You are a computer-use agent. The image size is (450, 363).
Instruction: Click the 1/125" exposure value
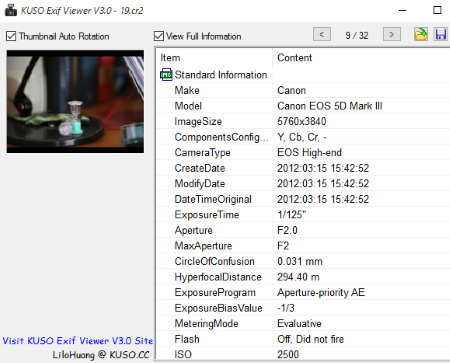click(291, 215)
